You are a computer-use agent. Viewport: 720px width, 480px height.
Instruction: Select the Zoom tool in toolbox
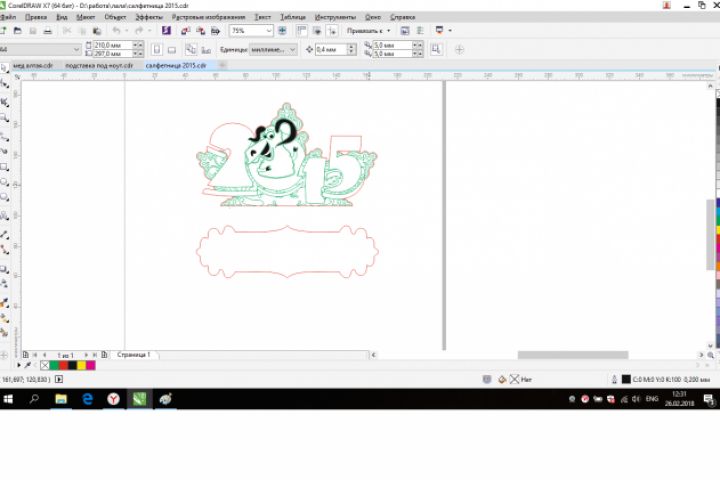pos(4,119)
